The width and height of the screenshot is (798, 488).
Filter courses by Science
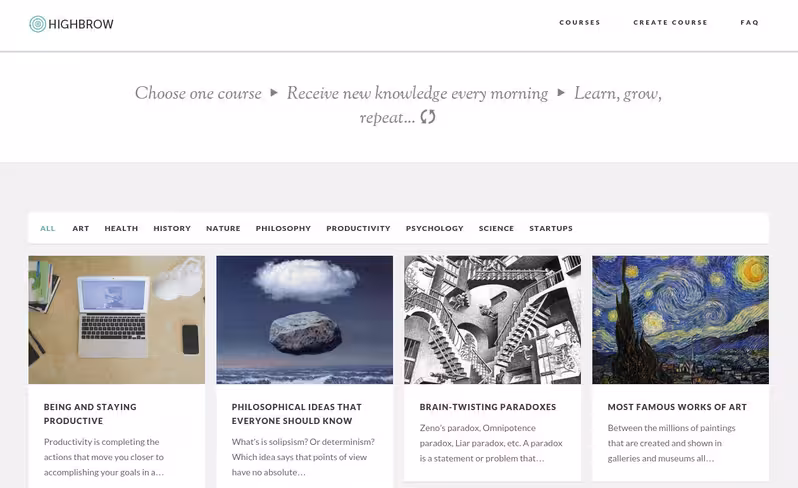(x=496, y=228)
